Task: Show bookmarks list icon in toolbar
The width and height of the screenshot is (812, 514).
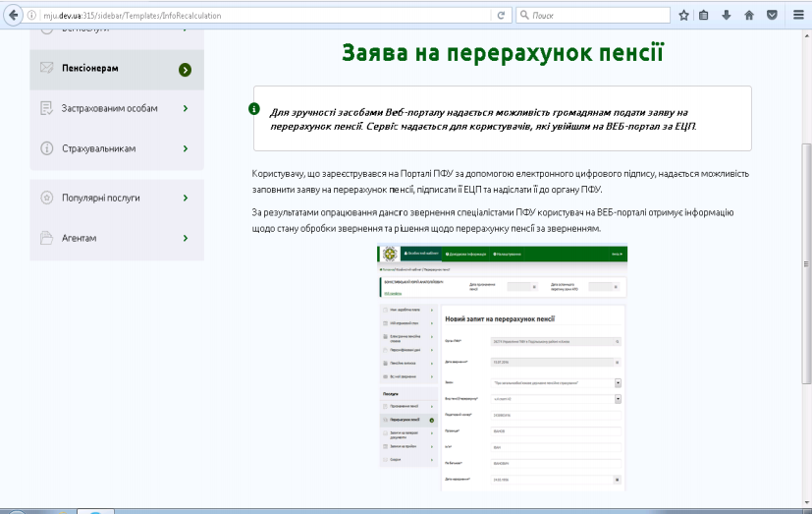Action: 703,16
